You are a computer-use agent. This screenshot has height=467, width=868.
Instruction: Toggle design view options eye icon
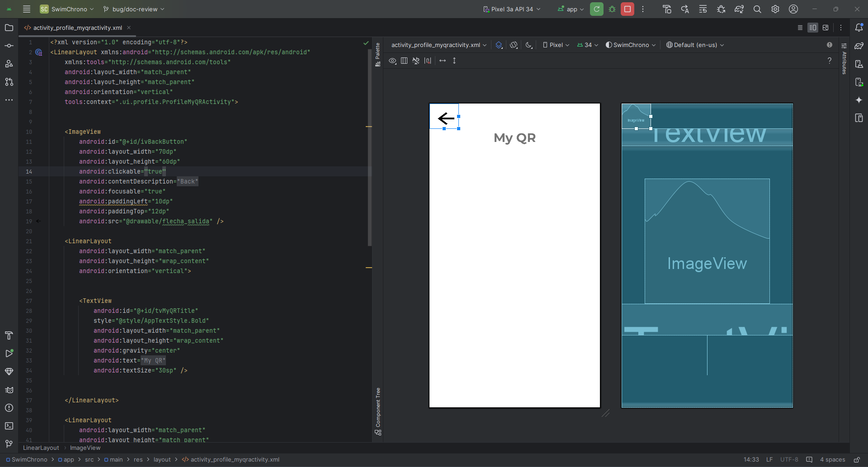[x=392, y=61]
